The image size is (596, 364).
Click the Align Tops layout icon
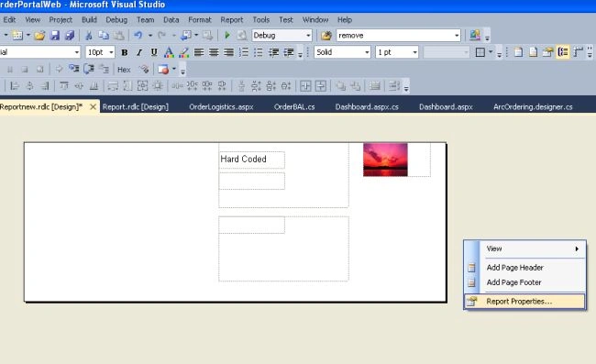[x=64, y=86]
